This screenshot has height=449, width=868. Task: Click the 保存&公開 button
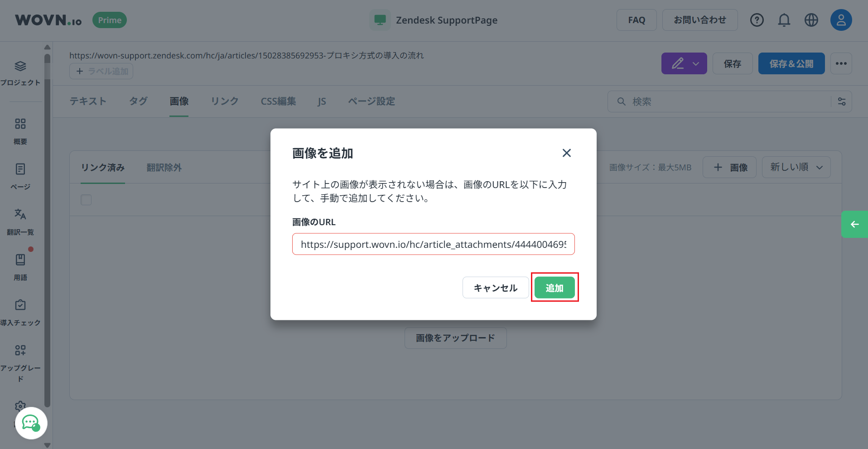tap(791, 63)
